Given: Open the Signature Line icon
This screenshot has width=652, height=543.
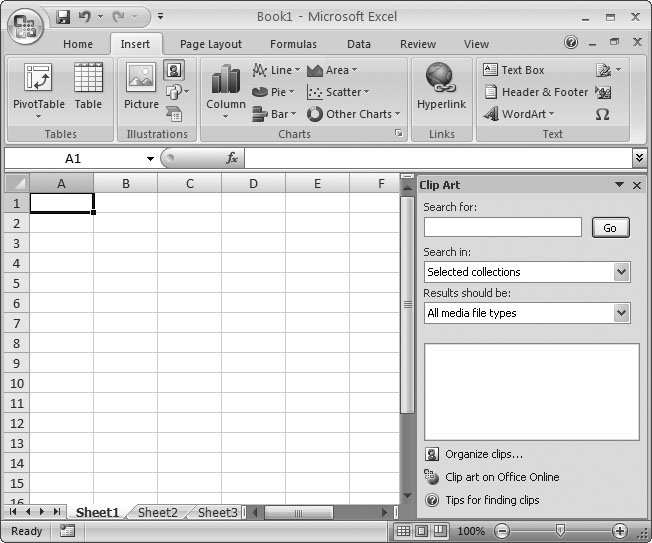Looking at the screenshot, I should point(603,70).
